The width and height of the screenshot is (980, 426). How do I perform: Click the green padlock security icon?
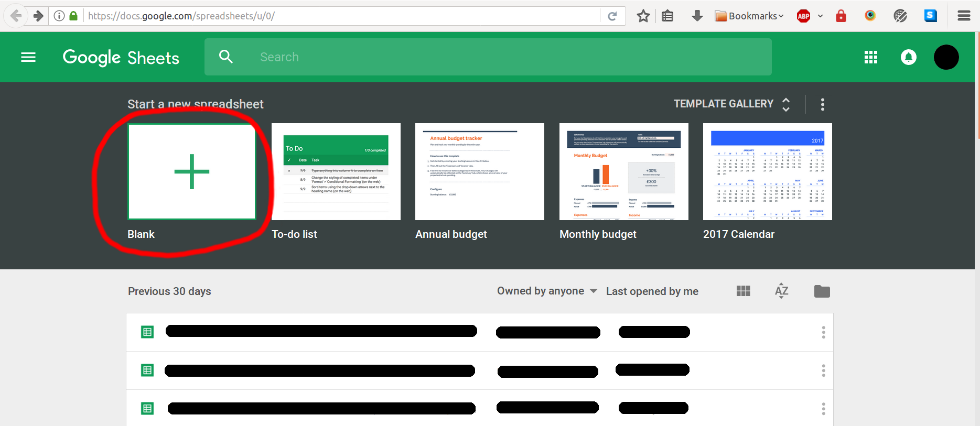coord(74,16)
